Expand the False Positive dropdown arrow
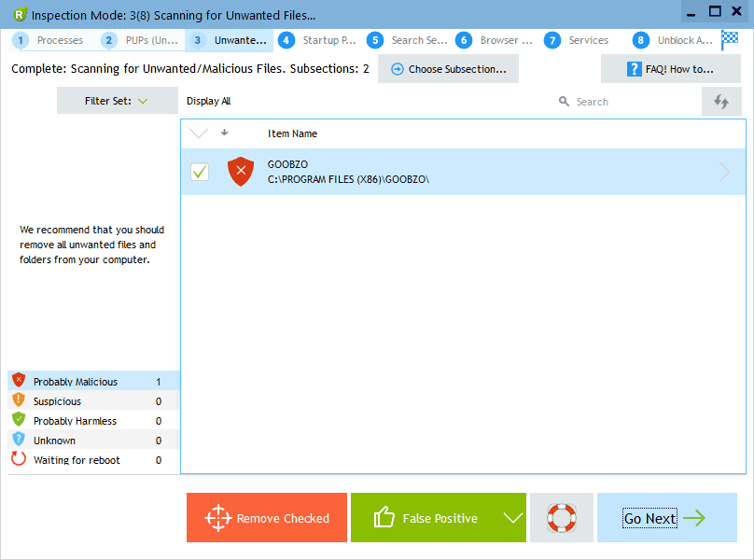Image resolution: width=754 pixels, height=560 pixels. tap(510, 517)
